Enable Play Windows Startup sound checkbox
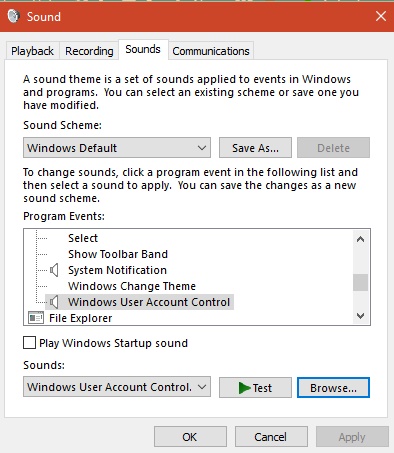The image size is (394, 453). point(29,343)
